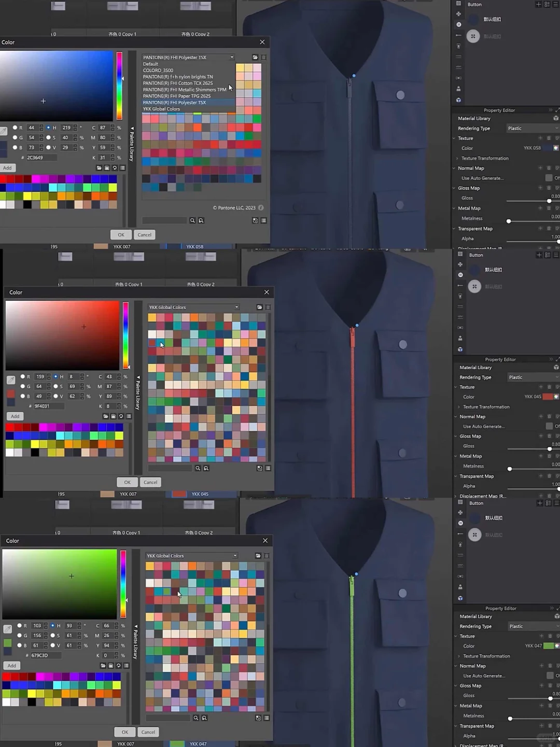Switch palette to grid view in 2C3649 dialog

coord(255,220)
